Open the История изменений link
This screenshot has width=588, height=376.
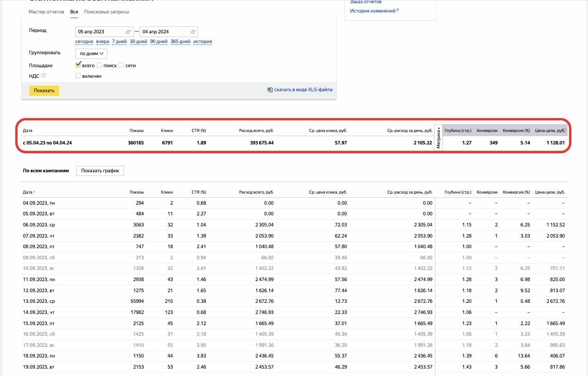pyautogui.click(x=372, y=11)
